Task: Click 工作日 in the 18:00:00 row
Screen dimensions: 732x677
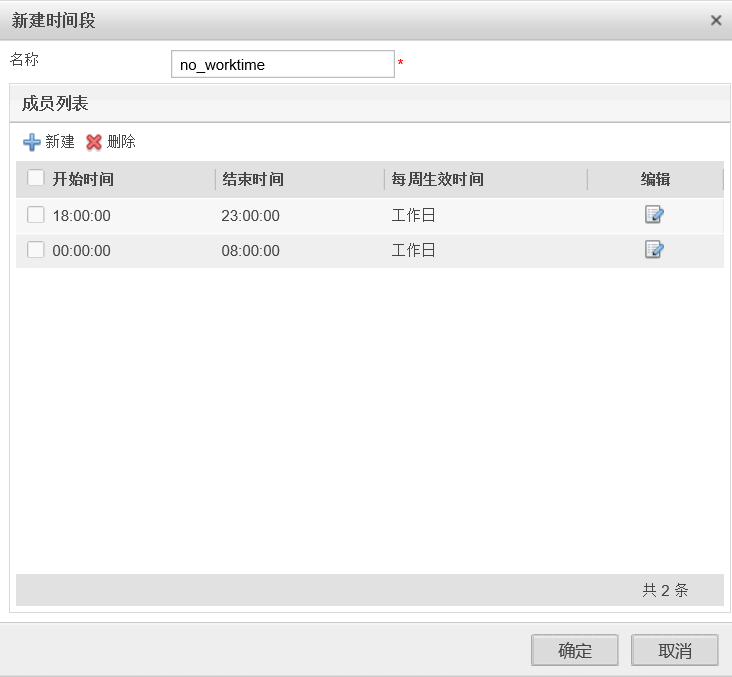Action: point(413,215)
